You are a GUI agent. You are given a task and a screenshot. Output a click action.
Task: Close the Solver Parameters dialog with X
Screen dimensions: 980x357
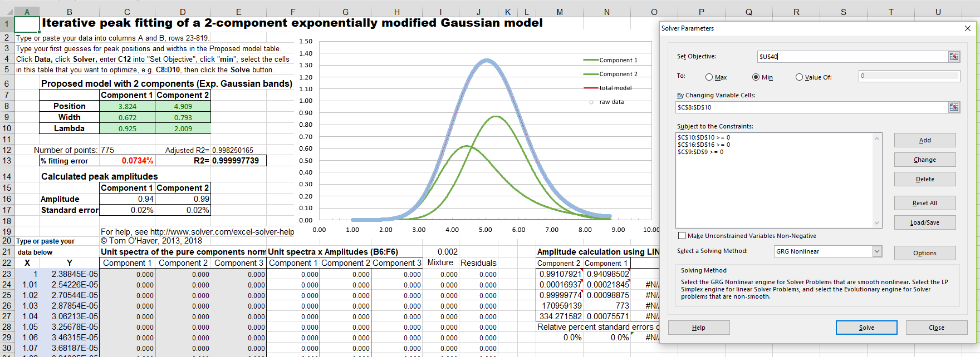967,28
